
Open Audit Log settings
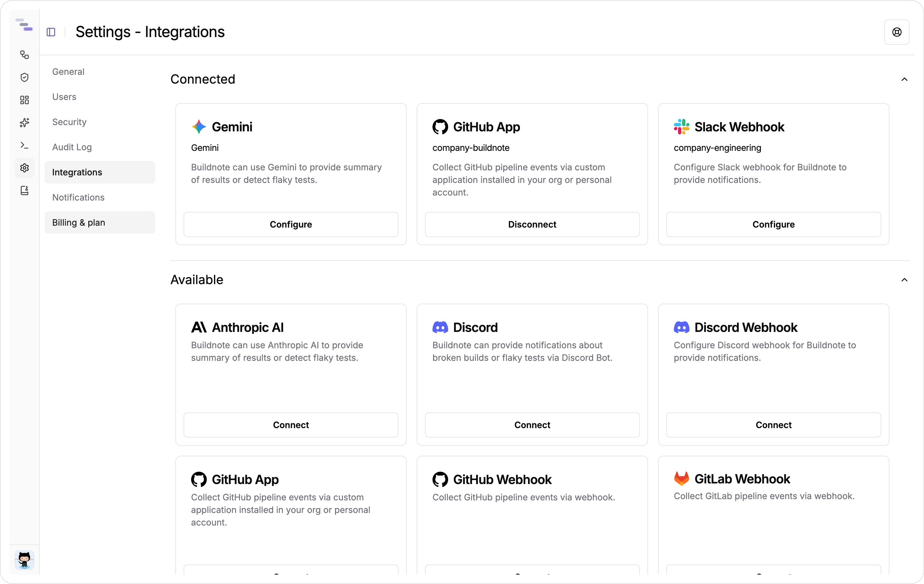click(x=100, y=147)
